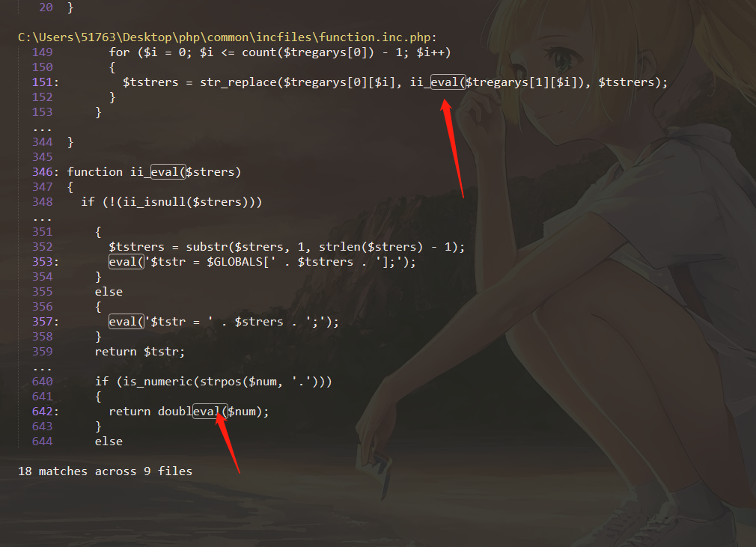Click the first ellipsis between lines 153 and 344
756x547 pixels.
pyautogui.click(x=42, y=129)
